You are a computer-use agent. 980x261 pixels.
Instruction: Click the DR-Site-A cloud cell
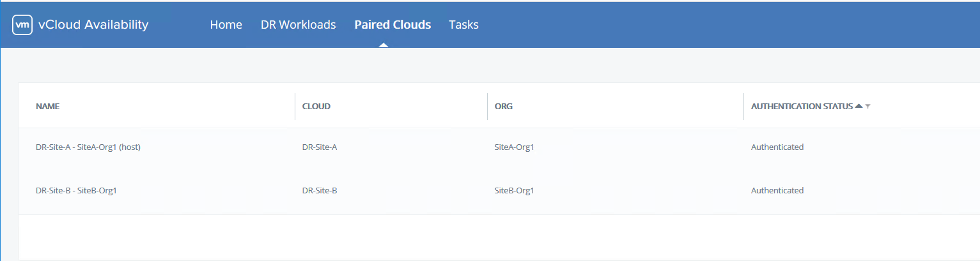pos(319,147)
